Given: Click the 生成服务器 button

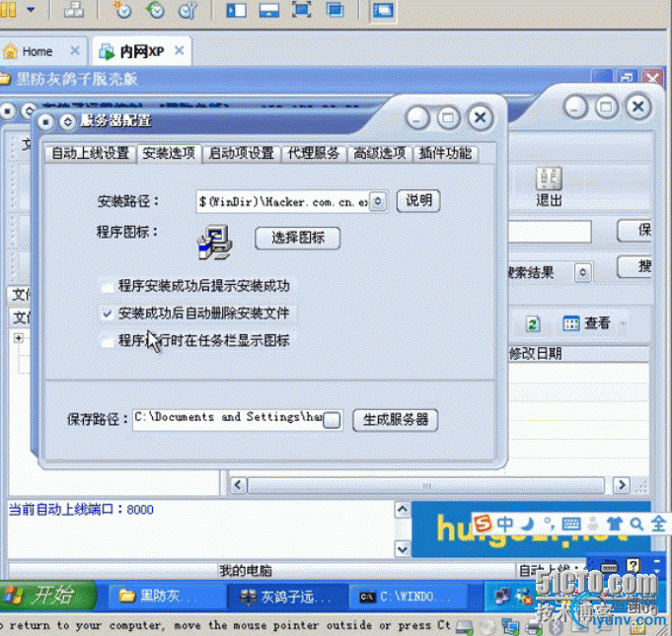Looking at the screenshot, I should (395, 420).
